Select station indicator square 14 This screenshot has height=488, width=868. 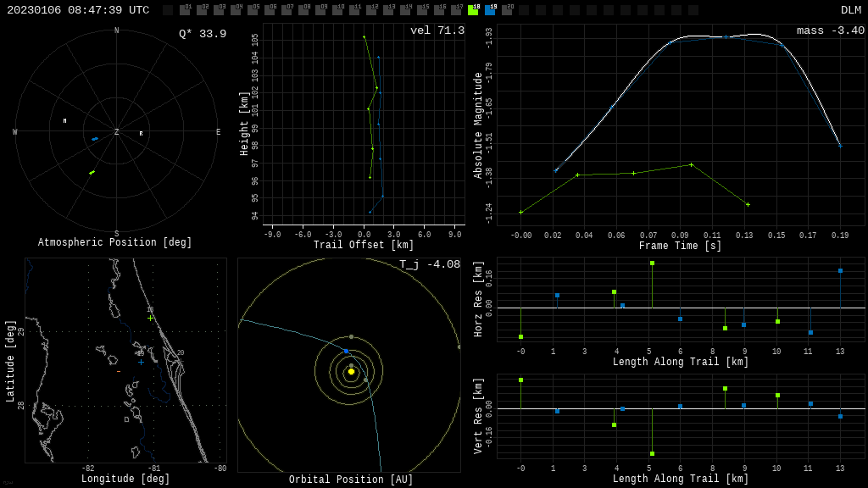tap(405, 10)
